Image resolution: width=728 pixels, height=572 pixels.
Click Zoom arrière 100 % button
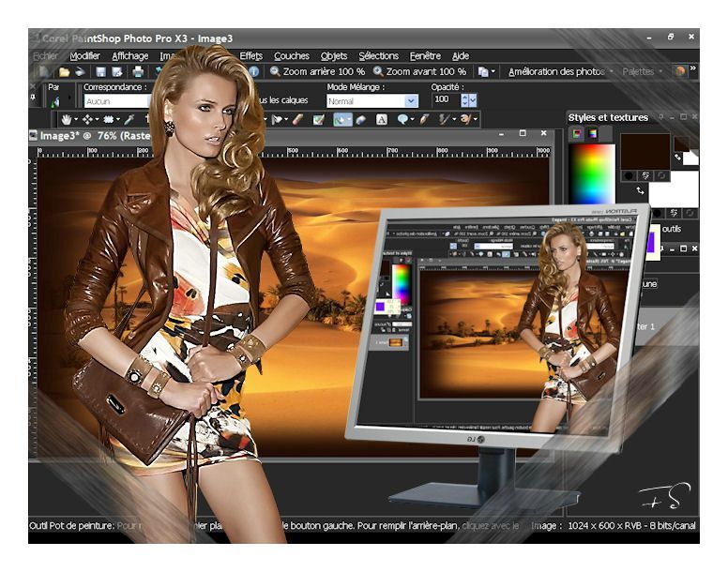coord(317,71)
